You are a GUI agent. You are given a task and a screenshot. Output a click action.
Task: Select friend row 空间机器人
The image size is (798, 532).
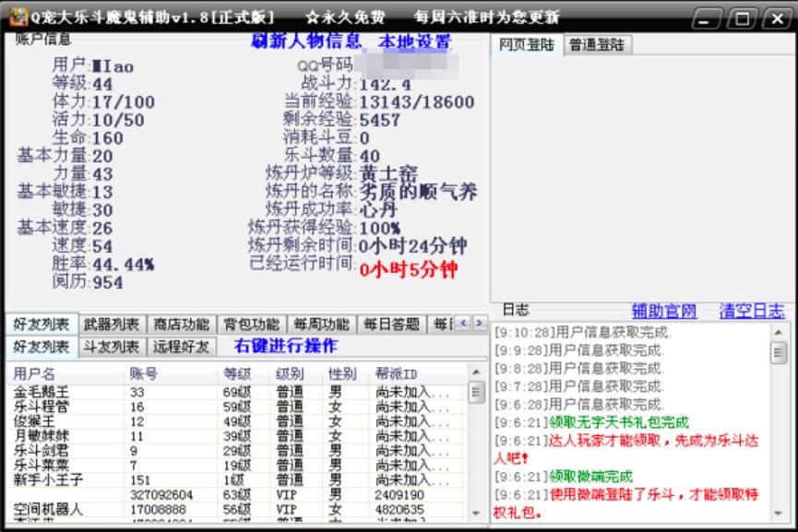pos(237,509)
